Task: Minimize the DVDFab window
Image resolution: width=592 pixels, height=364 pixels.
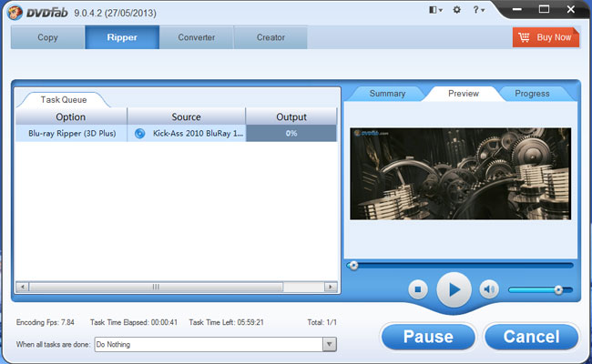Action: coord(517,9)
